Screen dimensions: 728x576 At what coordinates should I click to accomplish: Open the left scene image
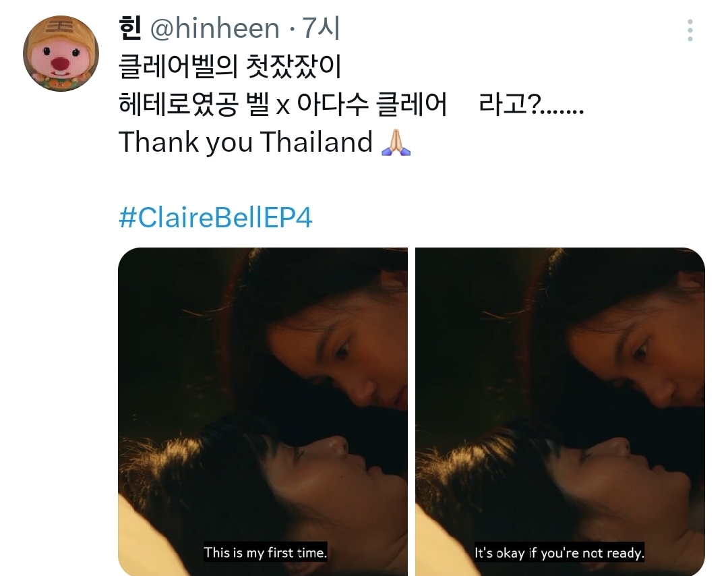point(263,411)
